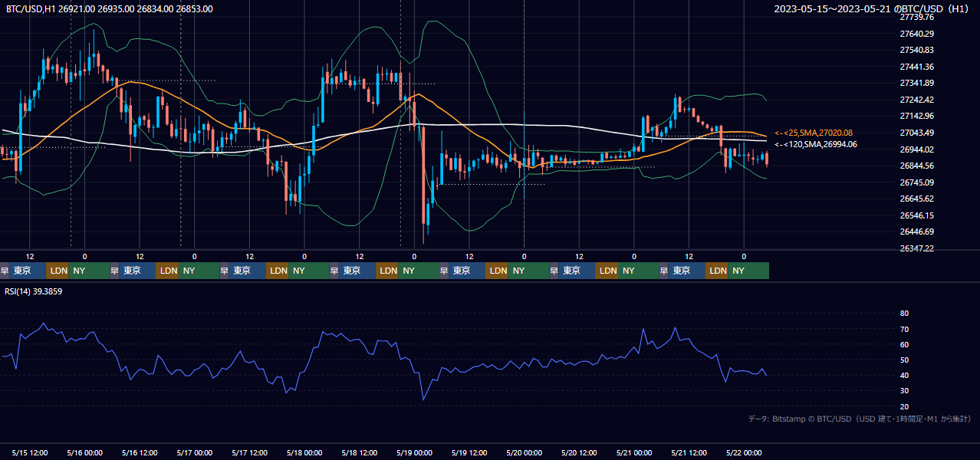
Task: Click RSI axis level 40
Action: coord(904,375)
